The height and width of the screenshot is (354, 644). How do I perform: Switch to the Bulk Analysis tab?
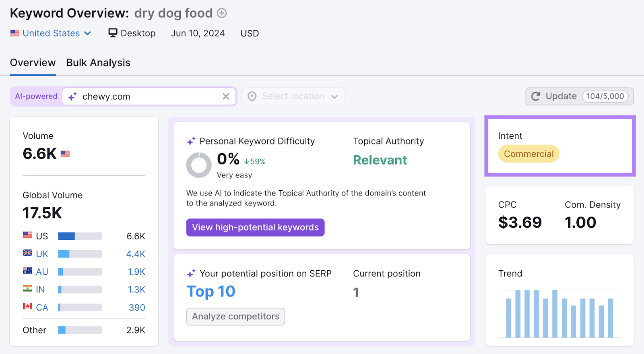(x=98, y=62)
